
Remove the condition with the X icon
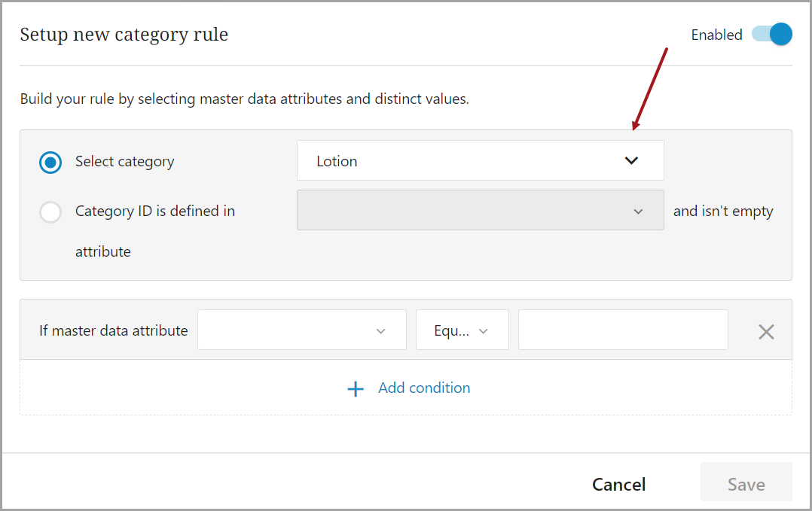point(766,331)
